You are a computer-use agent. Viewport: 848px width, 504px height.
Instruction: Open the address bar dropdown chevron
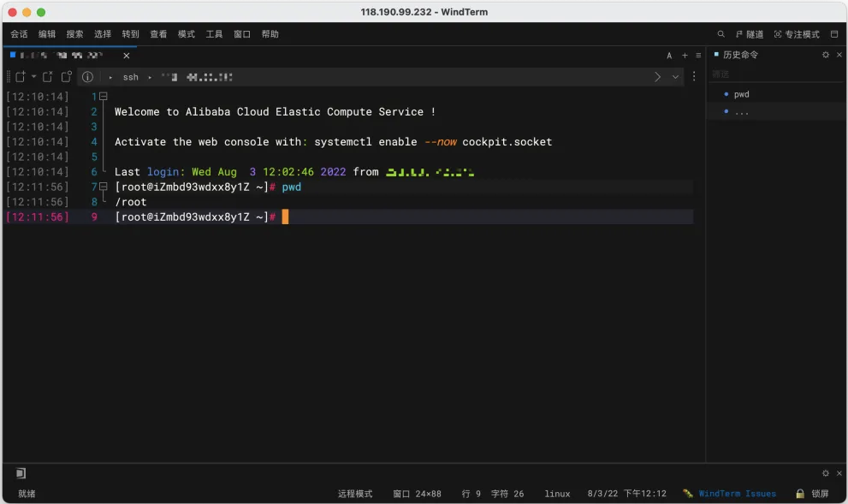point(675,77)
